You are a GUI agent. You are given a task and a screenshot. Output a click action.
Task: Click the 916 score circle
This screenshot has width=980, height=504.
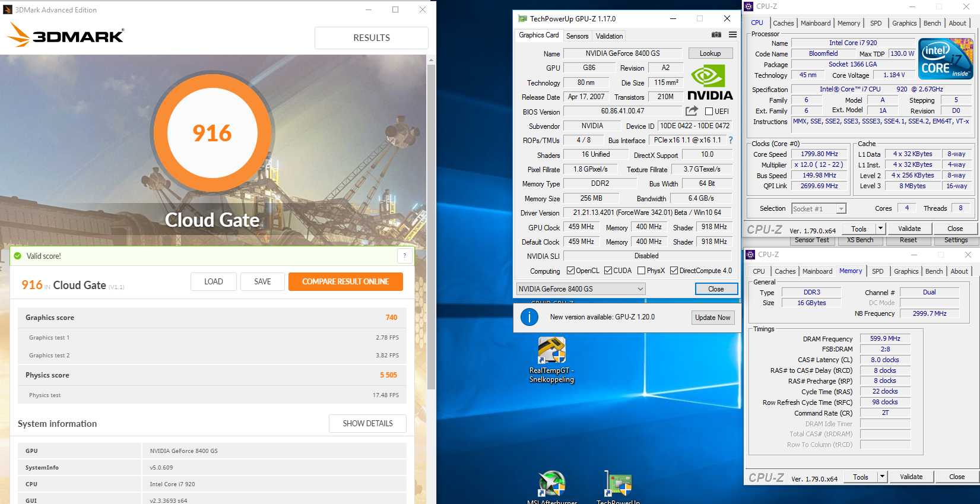click(x=212, y=133)
